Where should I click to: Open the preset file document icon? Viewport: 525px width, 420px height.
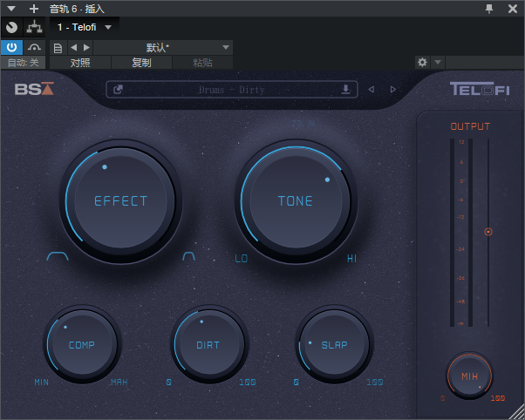click(x=58, y=48)
